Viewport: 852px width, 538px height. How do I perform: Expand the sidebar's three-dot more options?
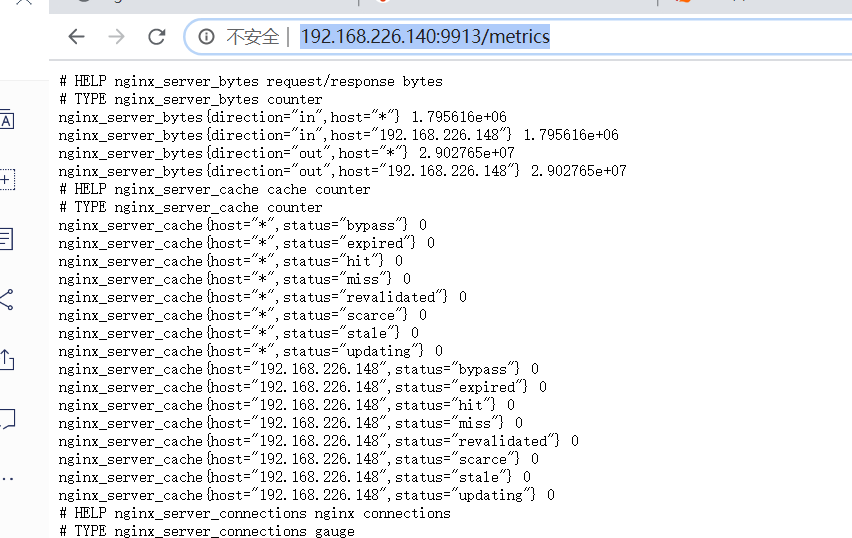6,478
